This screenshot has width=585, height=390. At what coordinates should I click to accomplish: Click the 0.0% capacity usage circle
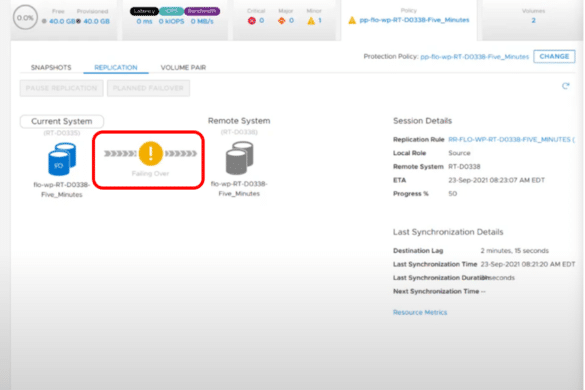point(25,18)
